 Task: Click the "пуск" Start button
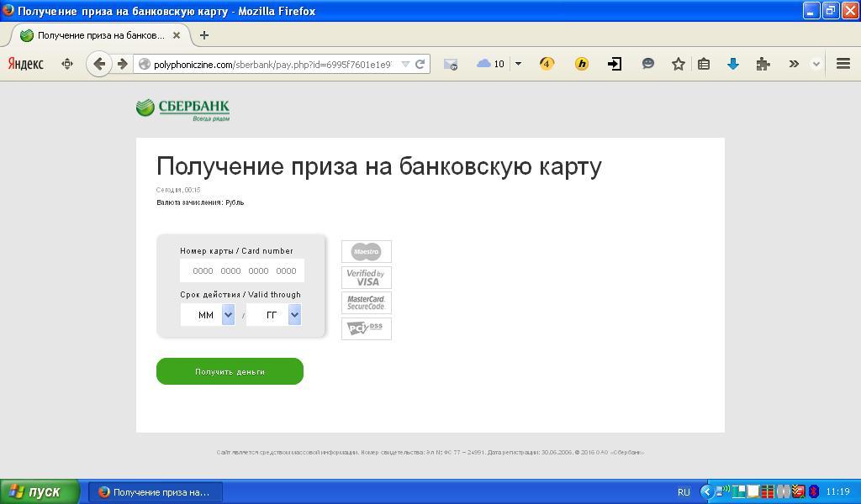point(40,491)
